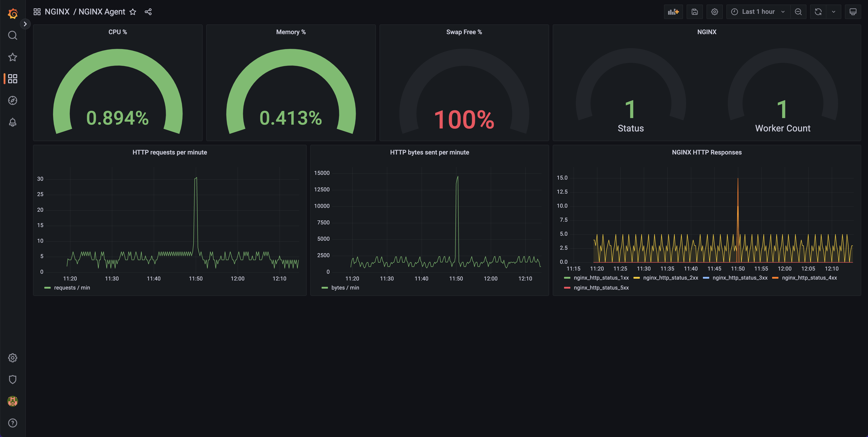This screenshot has height=437, width=868.
Task: Zoom out the time range
Action: click(x=798, y=12)
